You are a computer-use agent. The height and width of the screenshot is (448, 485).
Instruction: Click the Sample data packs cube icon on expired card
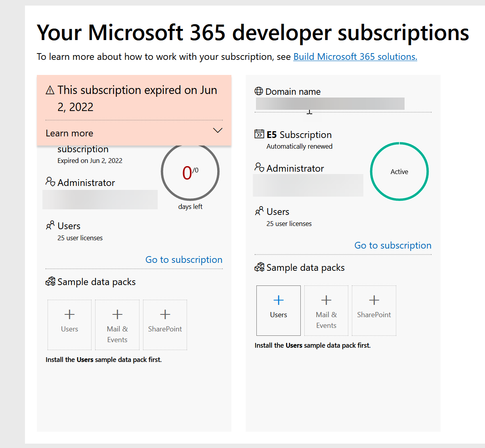coord(50,281)
